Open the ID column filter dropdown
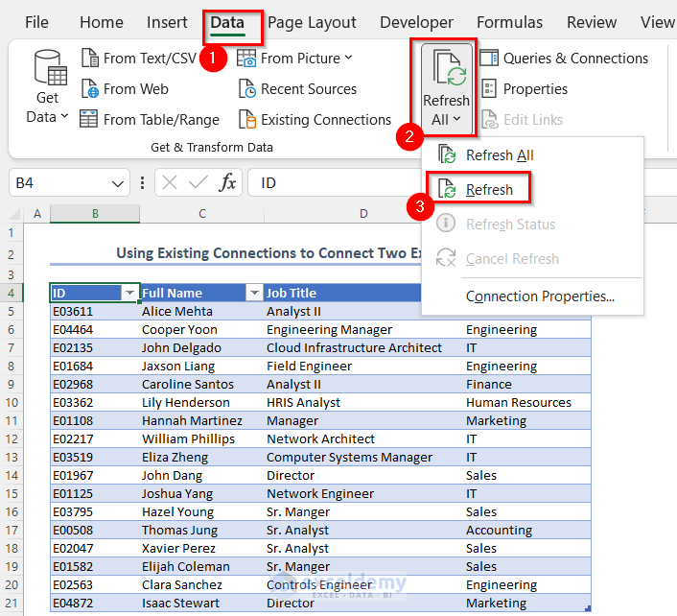Image resolution: width=677 pixels, height=616 pixels. pyautogui.click(x=129, y=293)
